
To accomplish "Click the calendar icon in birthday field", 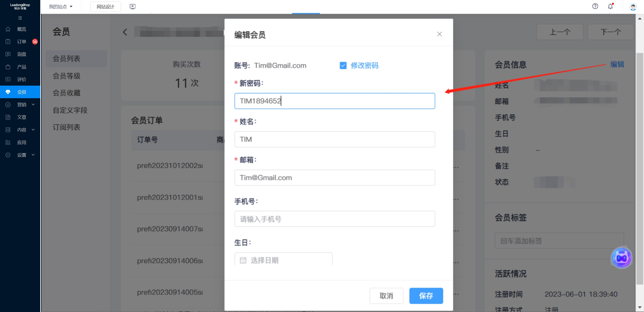I will (x=243, y=260).
